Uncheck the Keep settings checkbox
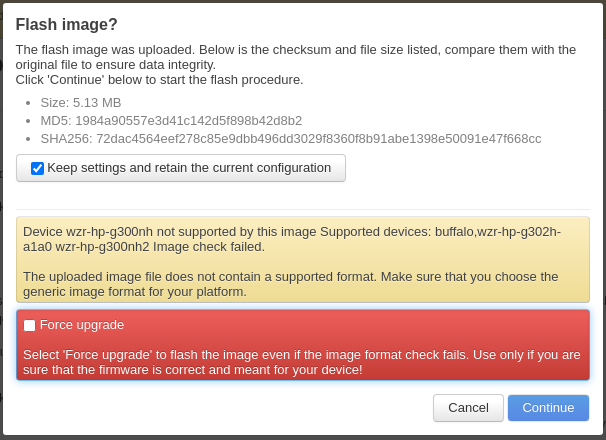This screenshot has height=440, width=606. pos(37,168)
